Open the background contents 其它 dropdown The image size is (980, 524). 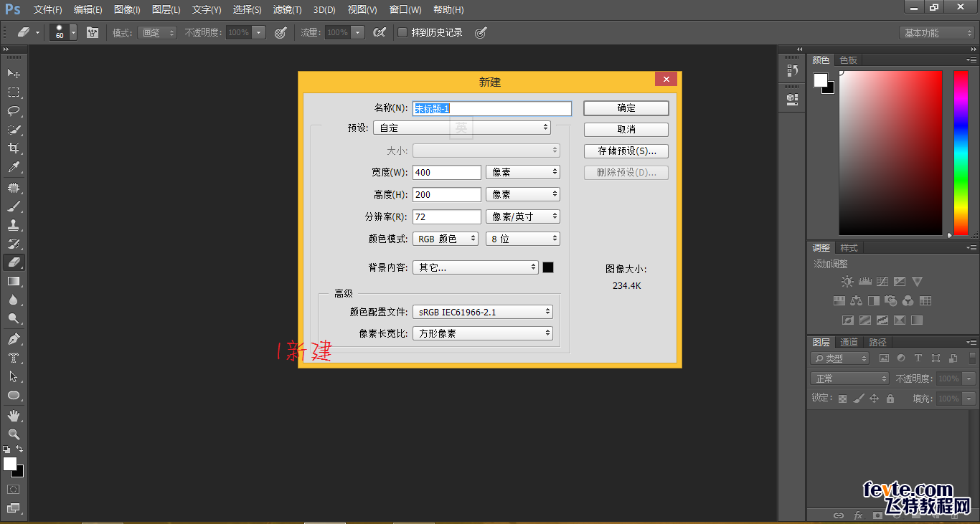[x=476, y=267]
